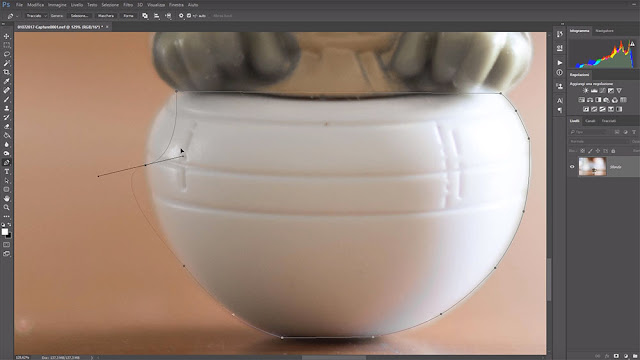Toggle lock all for layer

tap(613, 151)
